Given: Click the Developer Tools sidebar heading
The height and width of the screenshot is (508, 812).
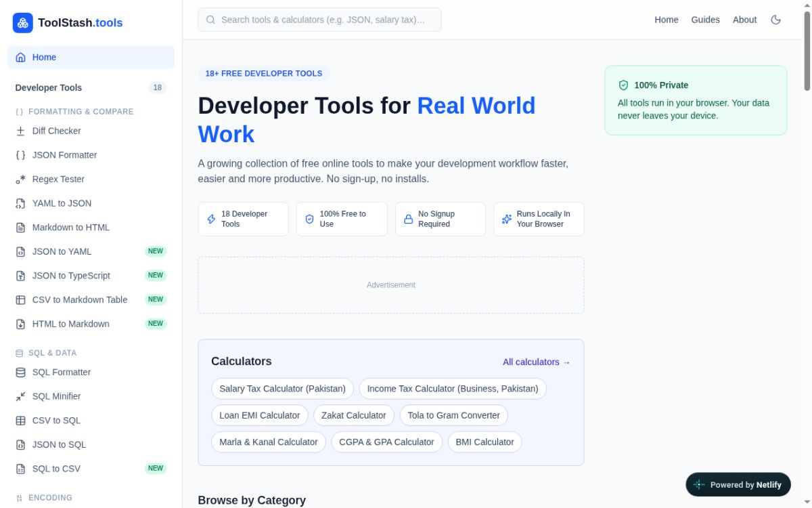Looking at the screenshot, I should pyautogui.click(x=49, y=87).
